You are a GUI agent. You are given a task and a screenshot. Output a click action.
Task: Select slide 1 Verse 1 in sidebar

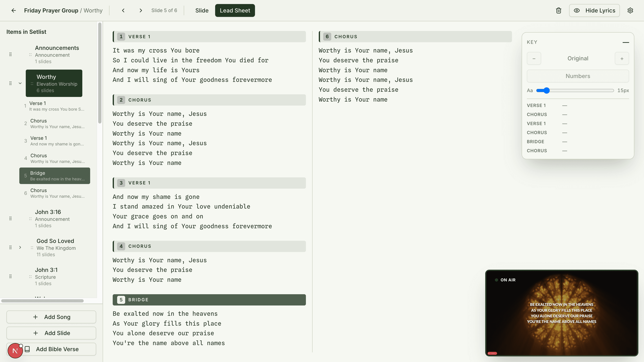coord(55,106)
